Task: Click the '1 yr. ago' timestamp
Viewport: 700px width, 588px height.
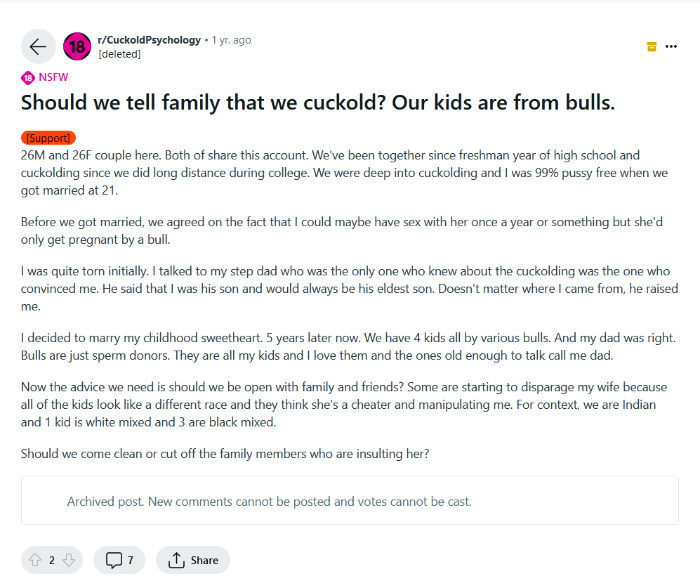Action: pyautogui.click(x=231, y=40)
